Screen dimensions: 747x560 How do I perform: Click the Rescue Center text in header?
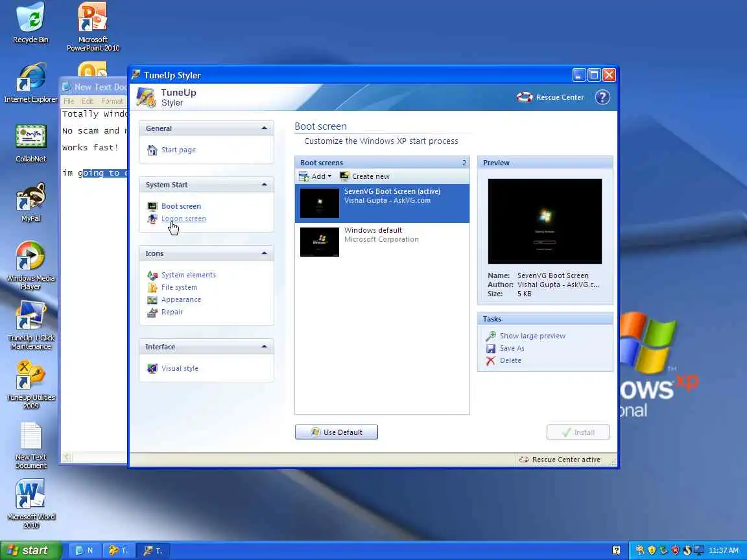(560, 97)
